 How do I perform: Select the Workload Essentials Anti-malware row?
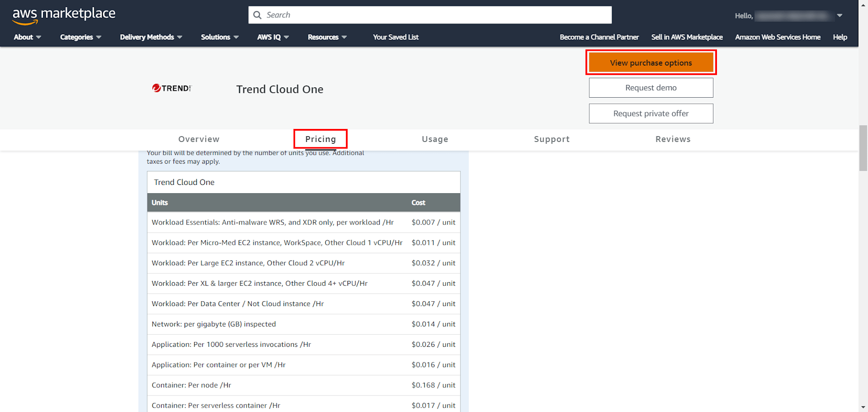click(x=304, y=222)
